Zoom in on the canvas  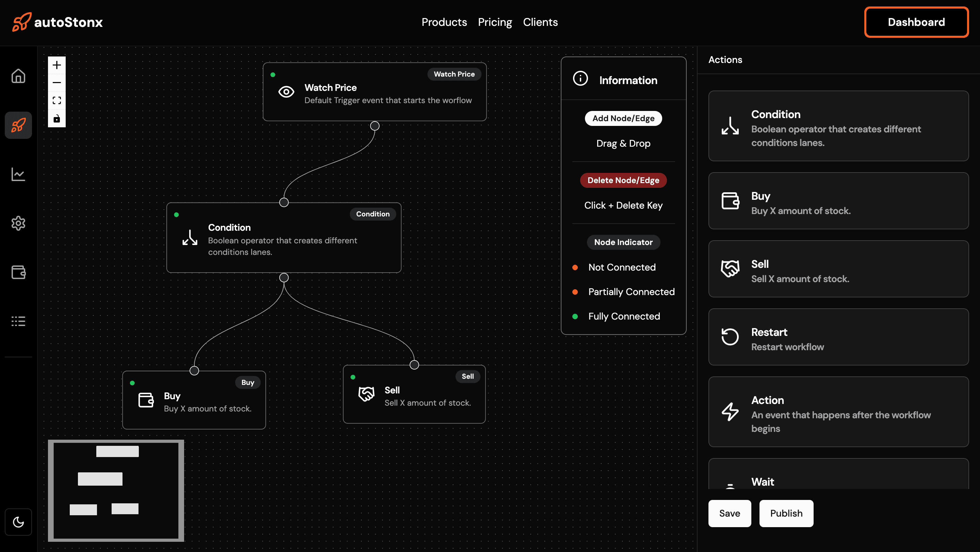click(x=57, y=65)
